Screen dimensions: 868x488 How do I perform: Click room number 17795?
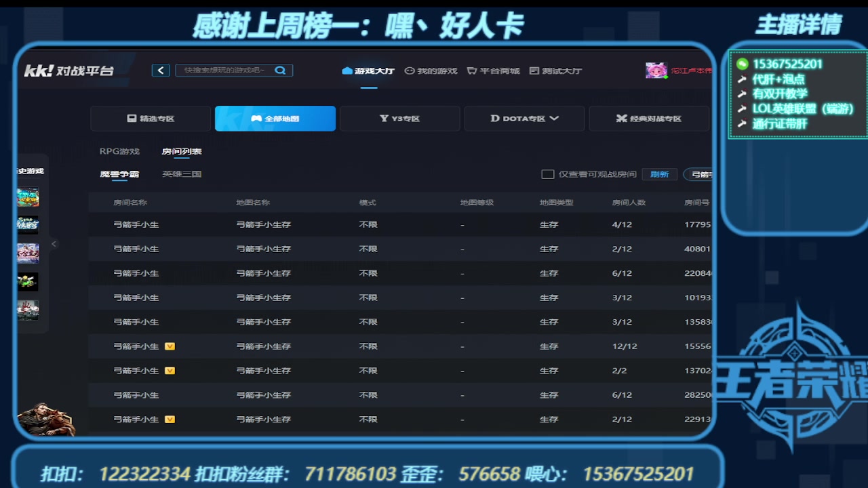coord(698,224)
